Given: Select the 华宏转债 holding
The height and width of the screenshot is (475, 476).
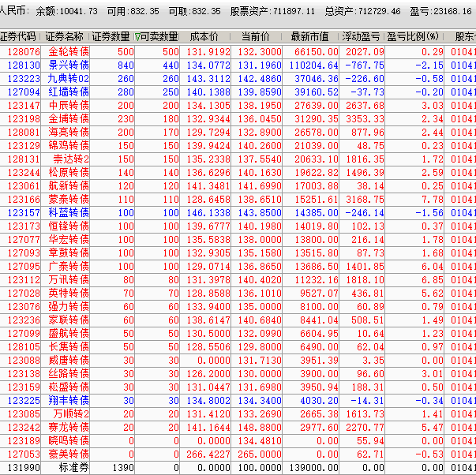Looking at the screenshot, I should point(69,240).
